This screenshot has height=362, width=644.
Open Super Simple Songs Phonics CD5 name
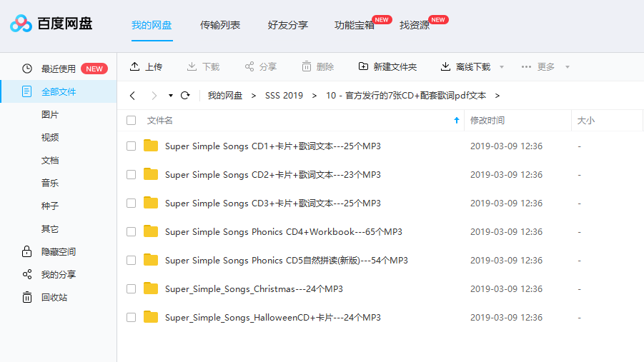click(287, 260)
